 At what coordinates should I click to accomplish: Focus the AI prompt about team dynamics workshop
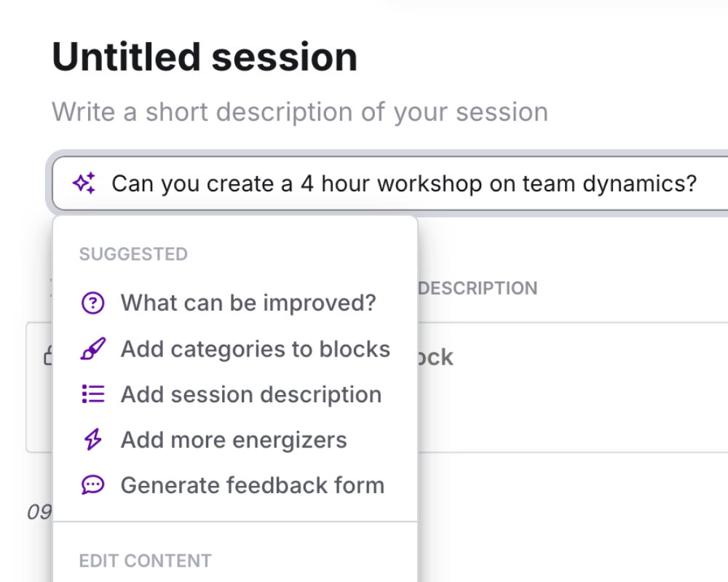[404, 183]
